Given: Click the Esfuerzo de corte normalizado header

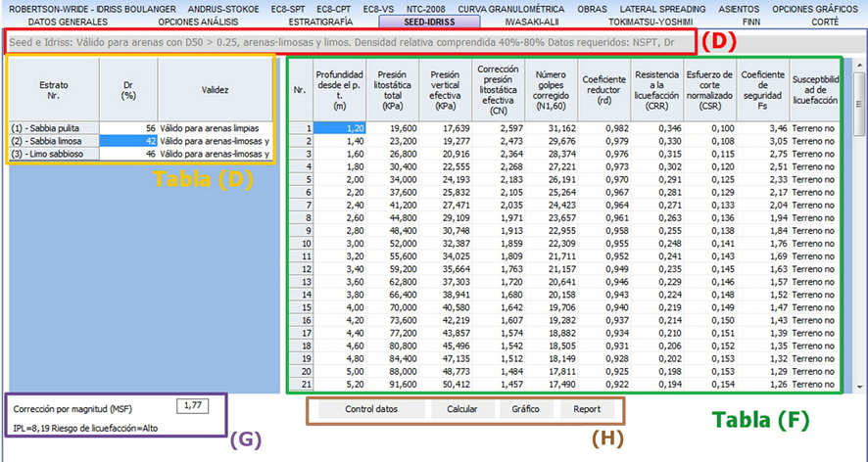Looking at the screenshot, I should (x=709, y=90).
